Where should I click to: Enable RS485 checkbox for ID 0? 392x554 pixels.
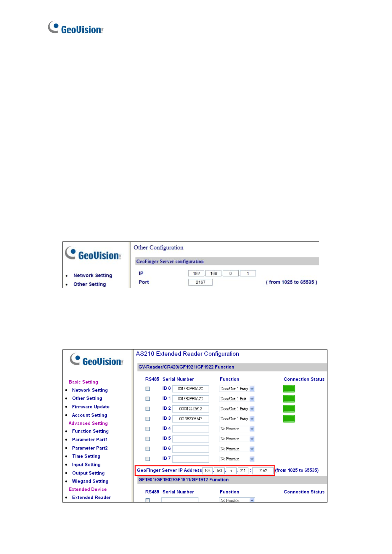point(147,389)
